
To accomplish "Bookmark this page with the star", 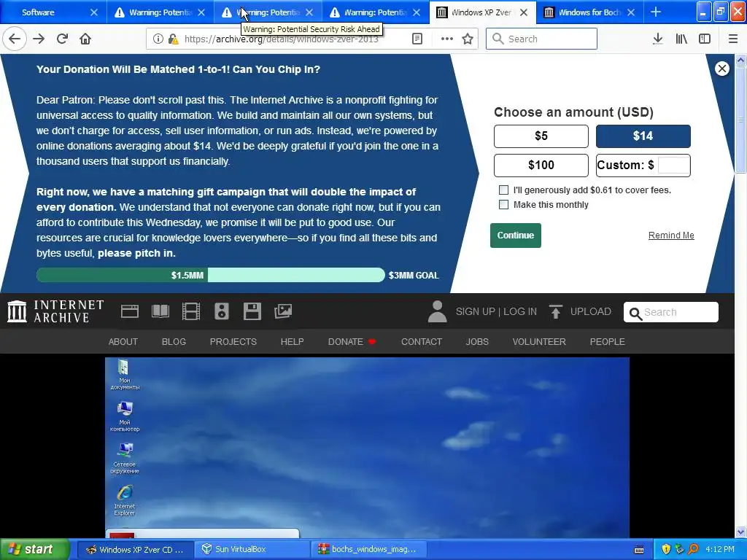I will tap(468, 39).
